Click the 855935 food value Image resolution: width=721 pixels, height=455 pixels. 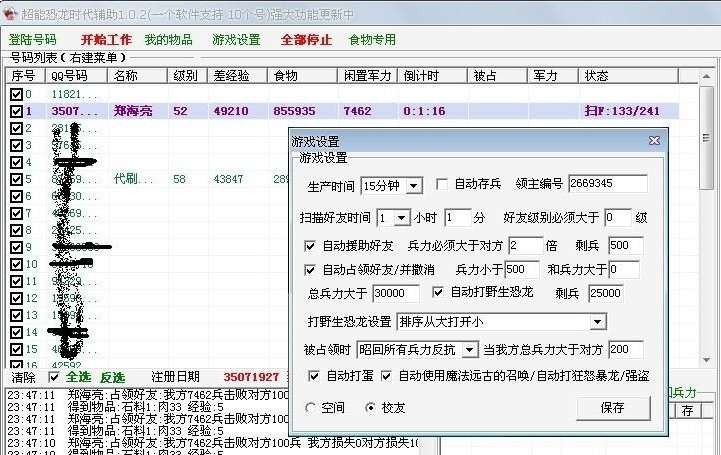pos(294,111)
